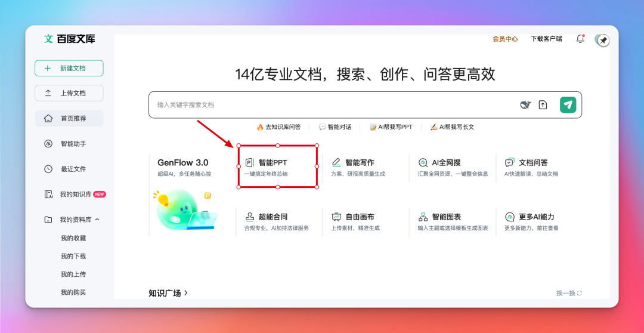Open notifications bell icon
644x333 pixels.
(x=580, y=39)
